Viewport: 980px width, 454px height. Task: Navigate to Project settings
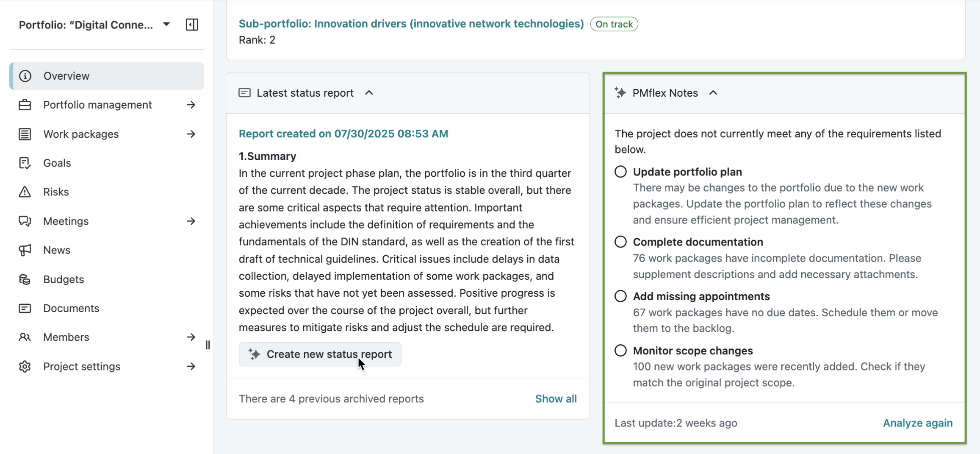pyautogui.click(x=82, y=367)
